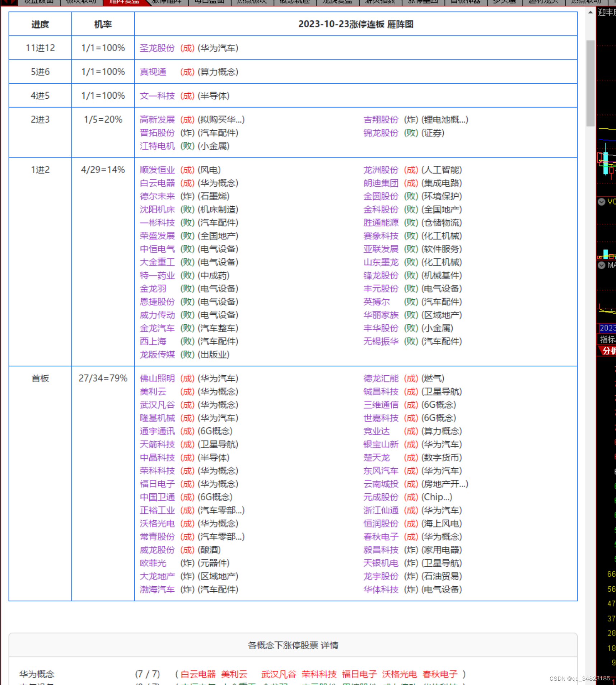Open stock 德尔未来

(x=157, y=197)
